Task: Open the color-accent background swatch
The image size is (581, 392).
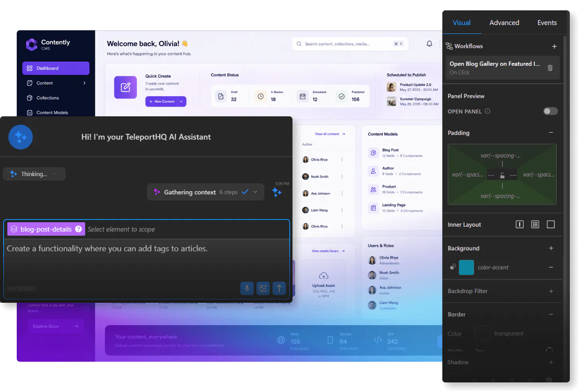Action: pos(466,267)
